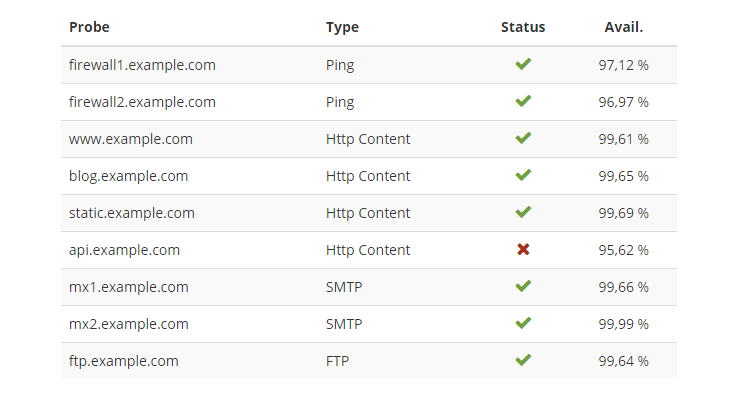740x402 pixels.
Task: Click the static.example.com status checkmark
Action: click(523, 212)
